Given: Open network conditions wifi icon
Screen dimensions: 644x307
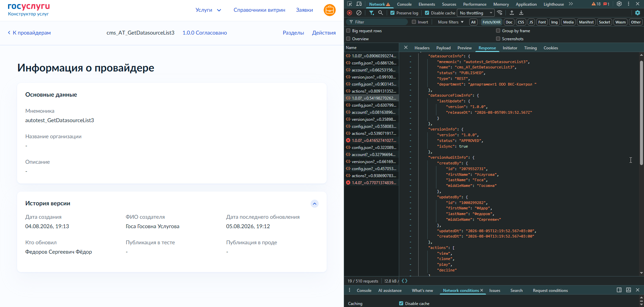Looking at the screenshot, I should tap(500, 13).
